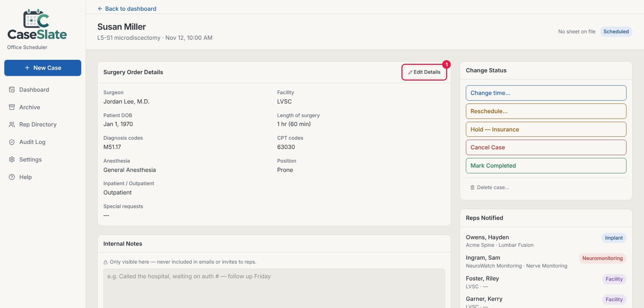Click the Audit Log shield icon
The width and height of the screenshot is (644, 308).
click(12, 142)
